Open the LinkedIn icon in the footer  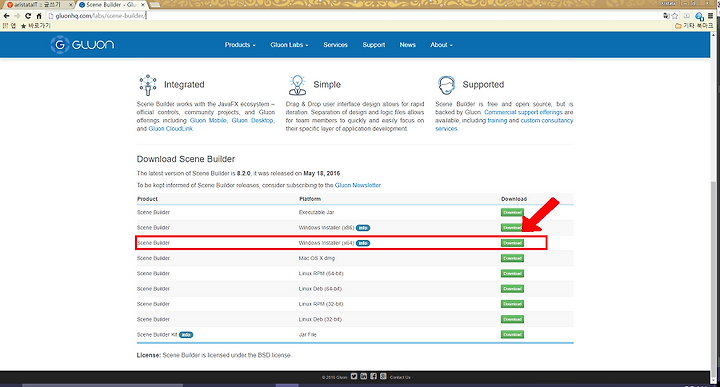point(364,376)
